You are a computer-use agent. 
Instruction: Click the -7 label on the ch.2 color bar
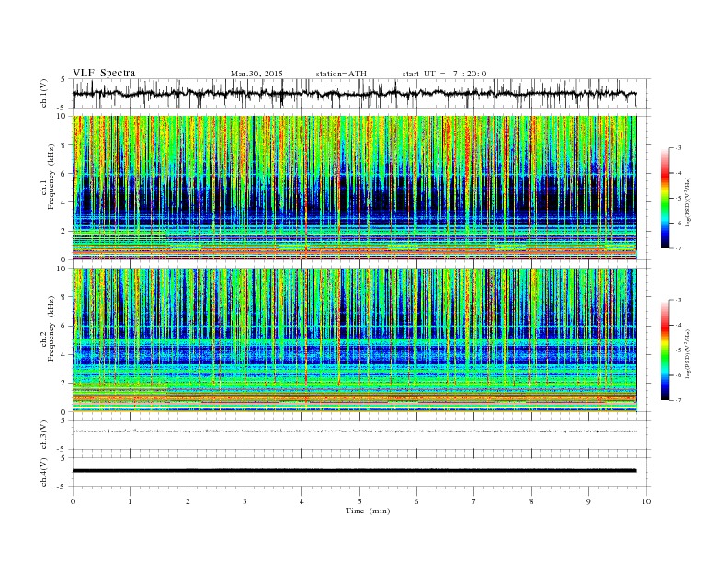coord(677,400)
